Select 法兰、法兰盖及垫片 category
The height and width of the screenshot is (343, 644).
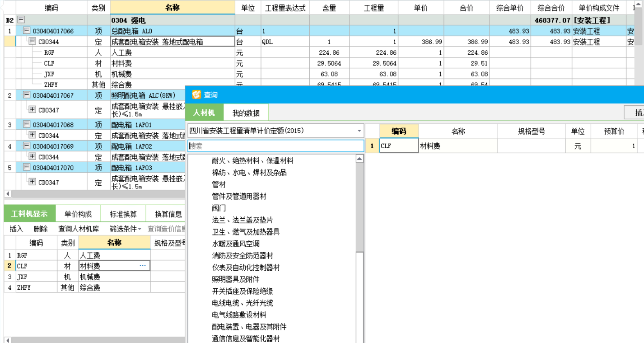(243, 220)
